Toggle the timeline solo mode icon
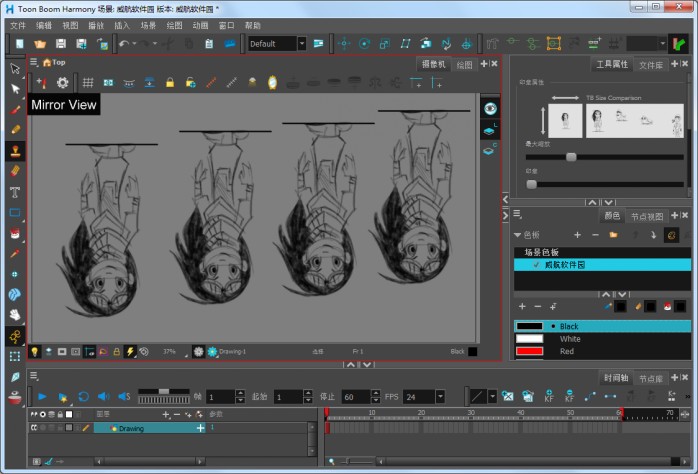The height and width of the screenshot is (474, 698). [43, 414]
